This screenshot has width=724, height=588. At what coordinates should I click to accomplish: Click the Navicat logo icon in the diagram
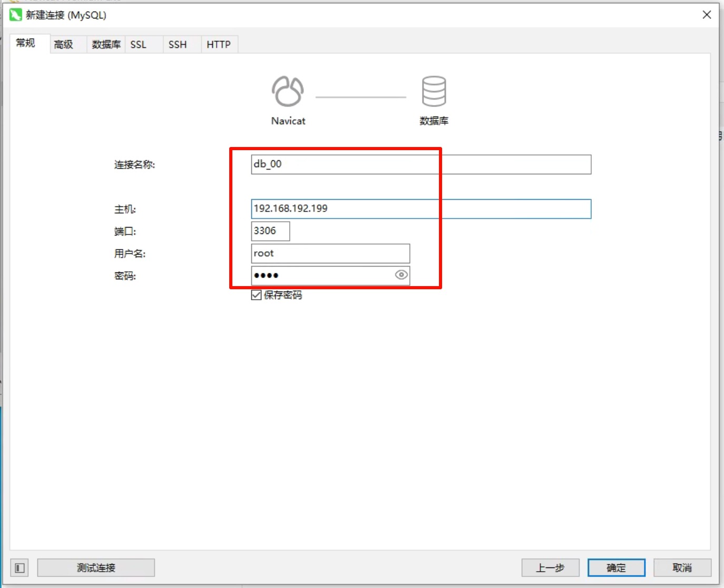coord(288,91)
